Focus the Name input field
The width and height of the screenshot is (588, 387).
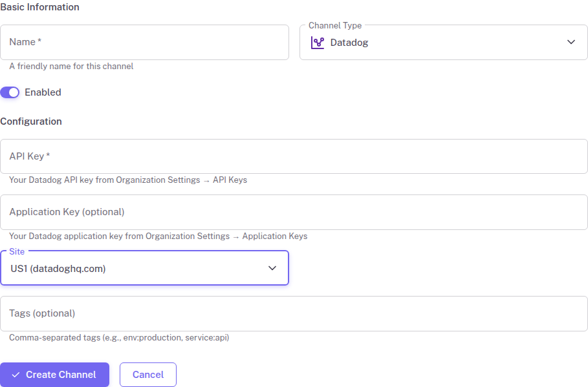(x=145, y=41)
